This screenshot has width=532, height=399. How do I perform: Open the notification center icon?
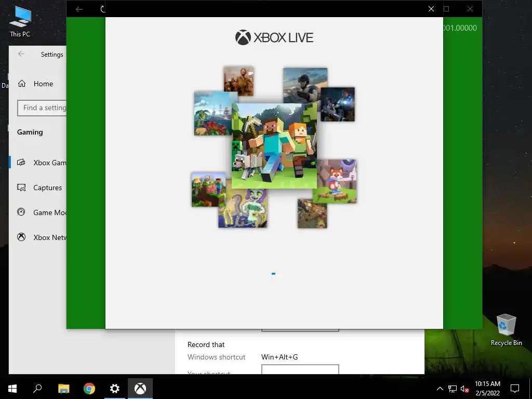(x=515, y=389)
